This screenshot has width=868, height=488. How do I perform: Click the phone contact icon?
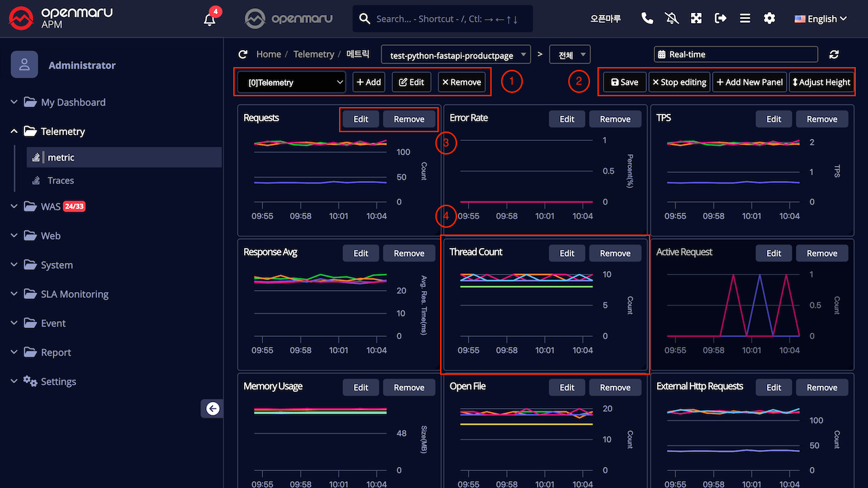click(x=647, y=19)
